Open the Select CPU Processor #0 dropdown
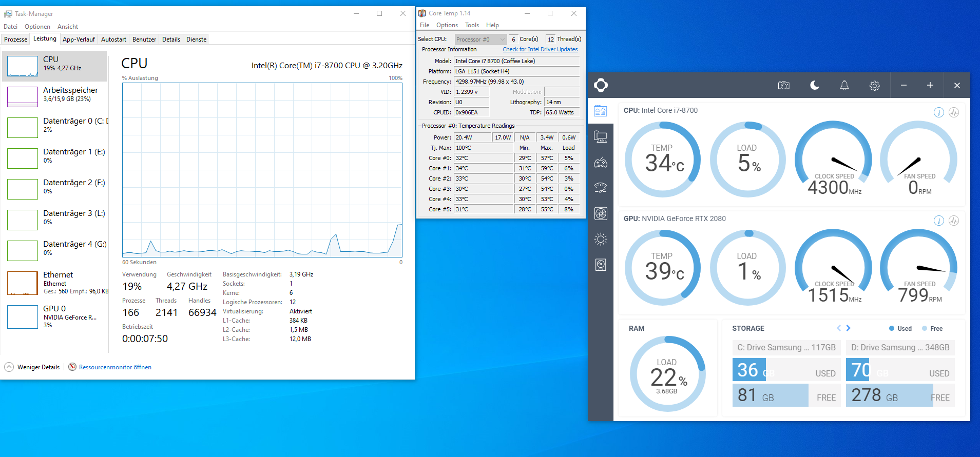This screenshot has height=457, width=980. 481,39
